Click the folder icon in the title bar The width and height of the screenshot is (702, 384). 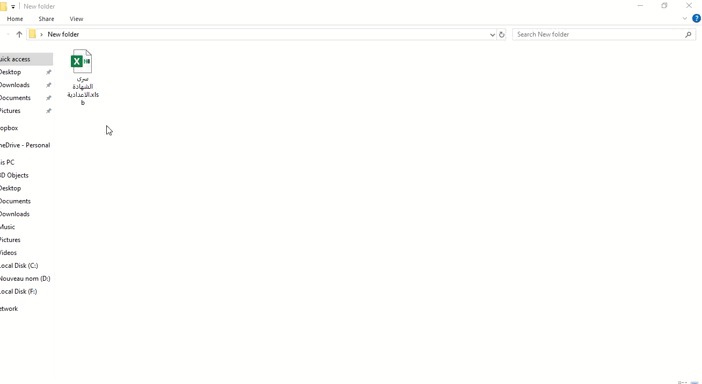click(x=3, y=6)
